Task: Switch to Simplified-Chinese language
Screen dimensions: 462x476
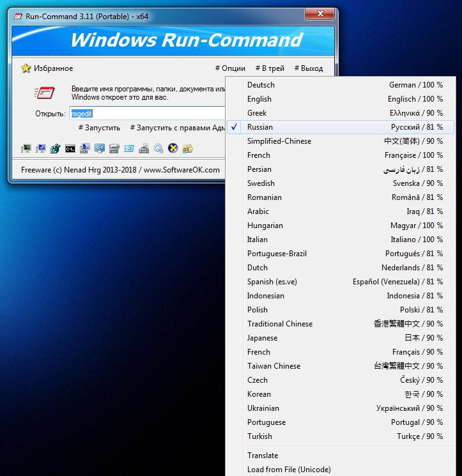Action: tap(341, 141)
